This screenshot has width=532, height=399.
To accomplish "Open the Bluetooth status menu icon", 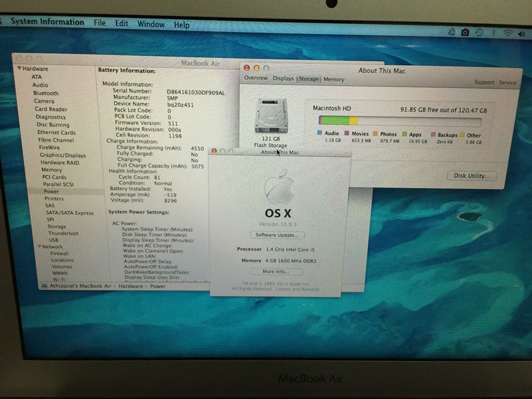I will (493, 32).
